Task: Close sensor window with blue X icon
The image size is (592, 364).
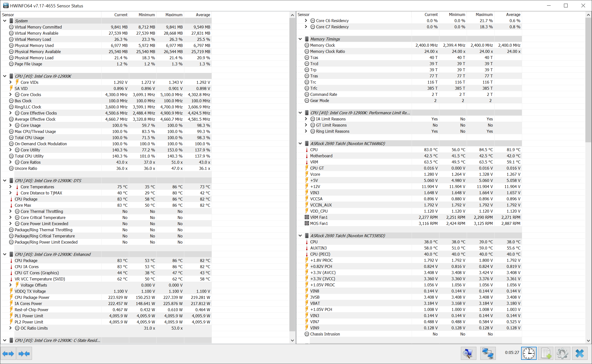Action: 580,354
